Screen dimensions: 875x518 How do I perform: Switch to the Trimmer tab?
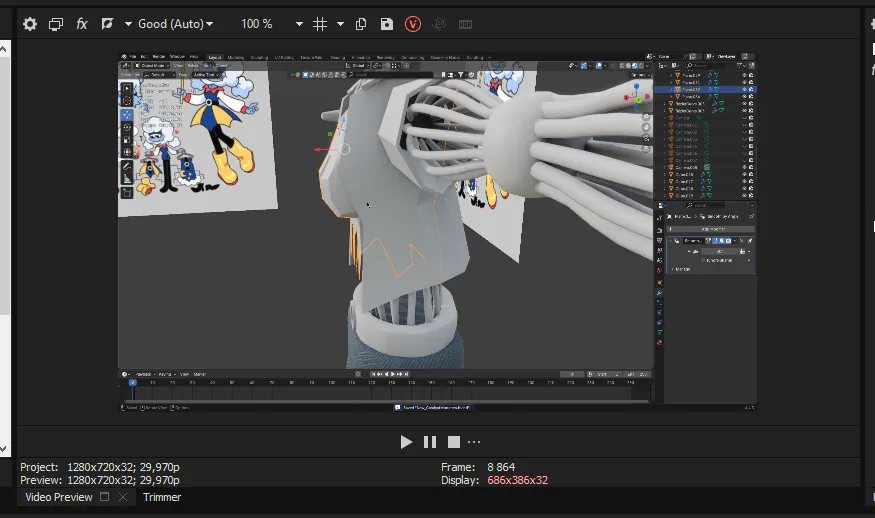click(x=162, y=497)
